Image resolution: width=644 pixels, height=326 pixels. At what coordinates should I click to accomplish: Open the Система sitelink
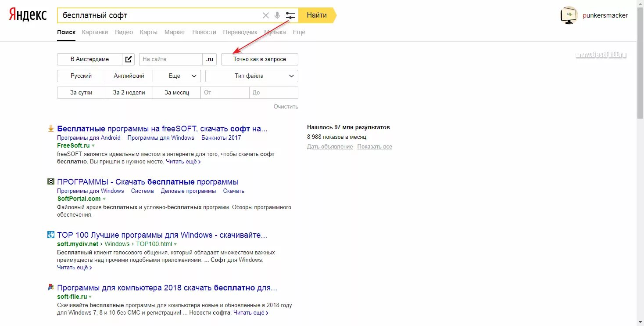142,191
